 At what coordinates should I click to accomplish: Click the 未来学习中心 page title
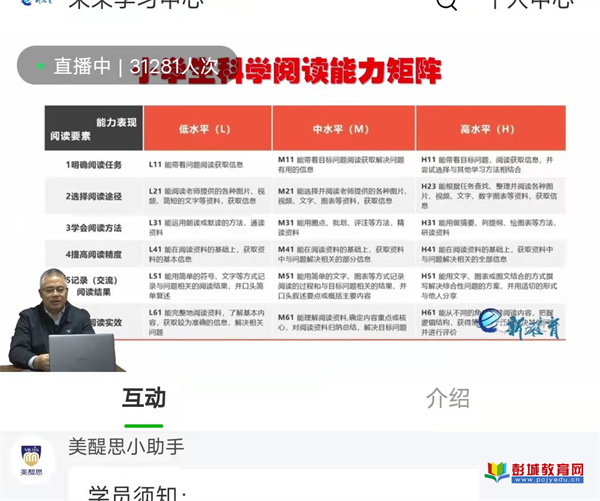(135, 3)
